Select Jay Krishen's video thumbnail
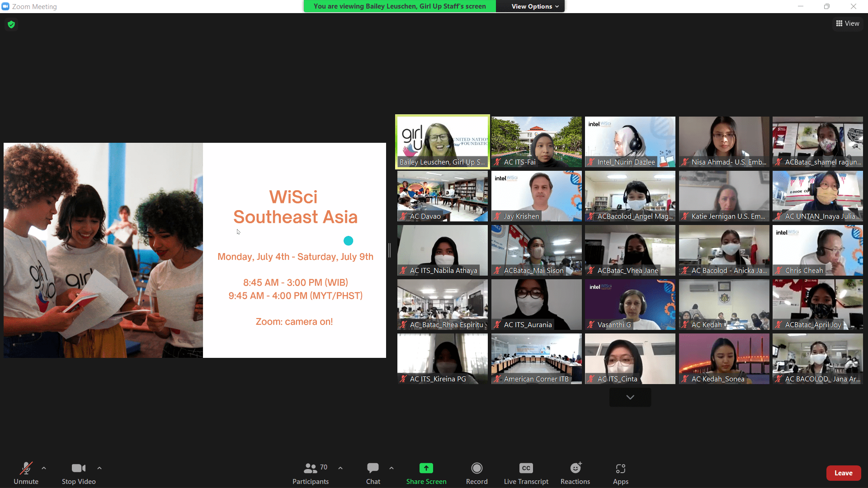This screenshot has height=488, width=868. pyautogui.click(x=536, y=196)
